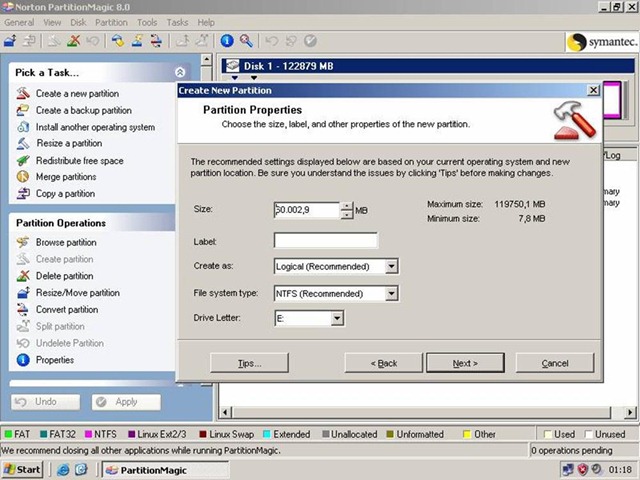640x480 pixels.
Task: Click the Disk 1 drive icon in header
Action: point(233,66)
